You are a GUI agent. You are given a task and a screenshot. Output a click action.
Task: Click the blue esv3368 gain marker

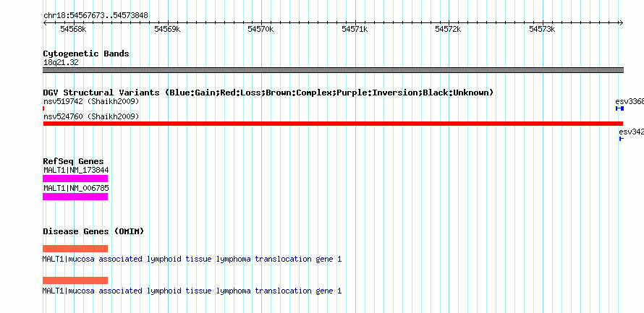point(620,108)
